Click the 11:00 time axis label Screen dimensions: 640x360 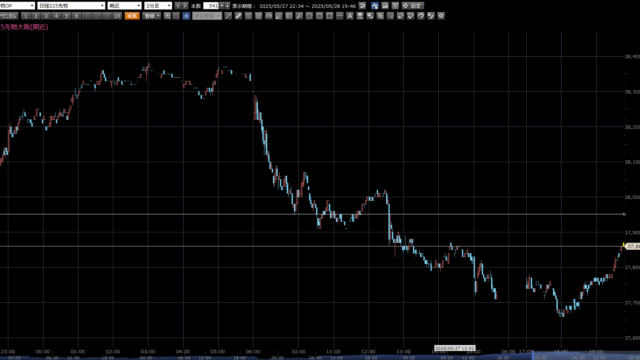tap(333, 351)
